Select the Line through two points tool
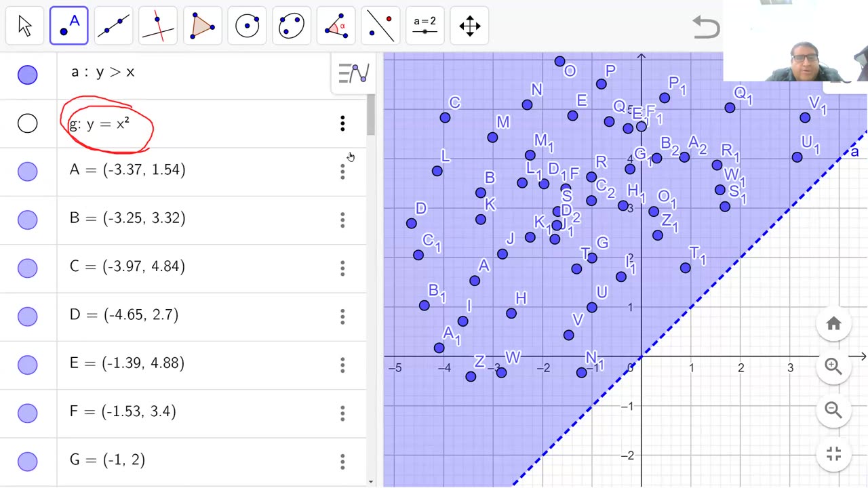This screenshot has width=868, height=488. click(113, 26)
